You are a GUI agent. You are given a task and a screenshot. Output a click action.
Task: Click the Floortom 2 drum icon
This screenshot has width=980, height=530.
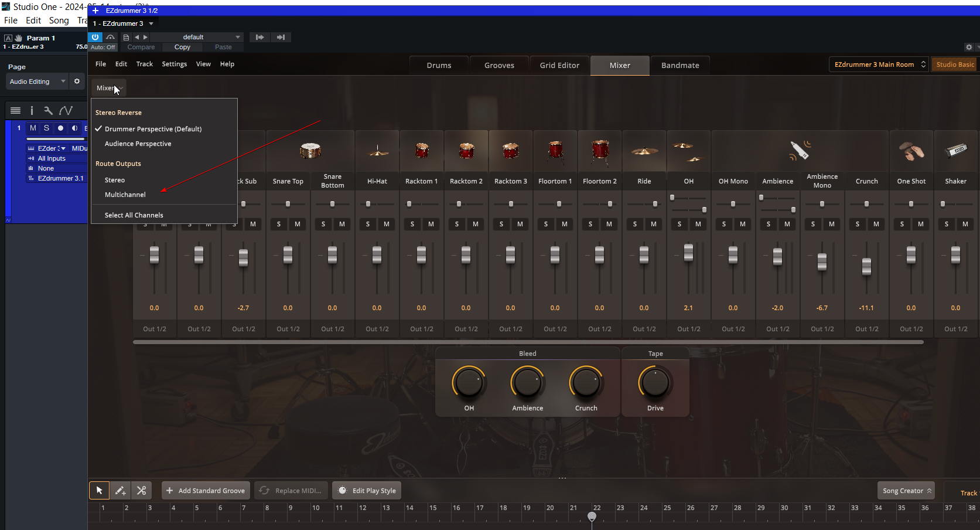(x=600, y=152)
